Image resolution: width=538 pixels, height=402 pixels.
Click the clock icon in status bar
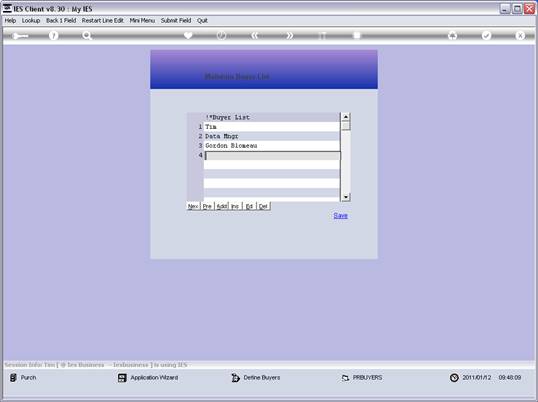(454, 378)
